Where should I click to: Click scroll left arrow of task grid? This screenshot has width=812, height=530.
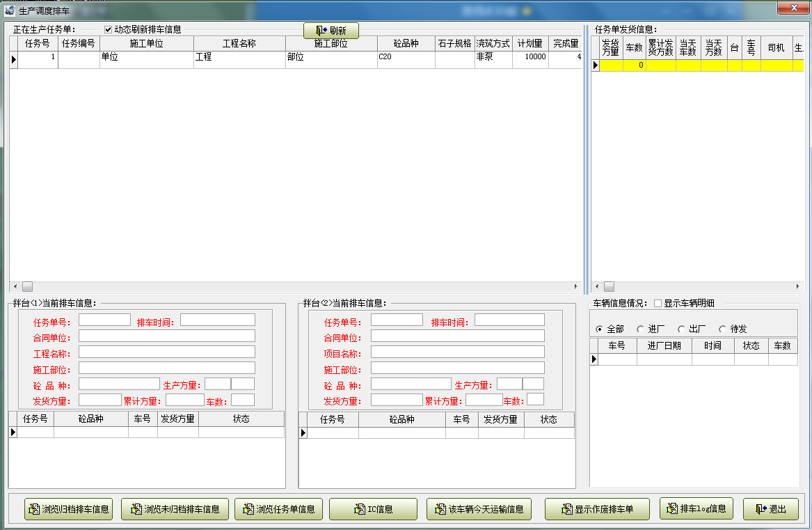click(15, 287)
